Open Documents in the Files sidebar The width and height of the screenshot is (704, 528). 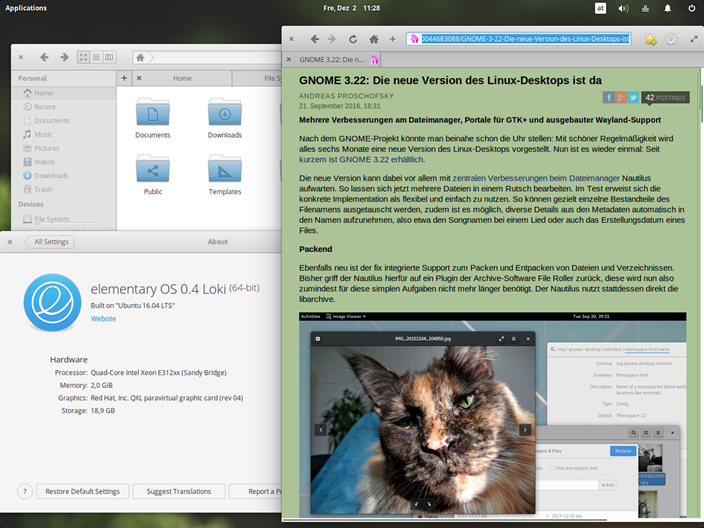pos(64,120)
